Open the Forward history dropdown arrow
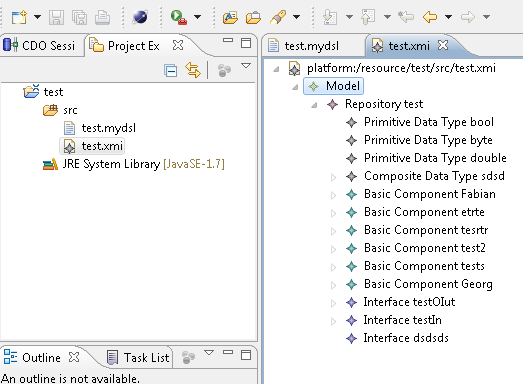 click(486, 17)
